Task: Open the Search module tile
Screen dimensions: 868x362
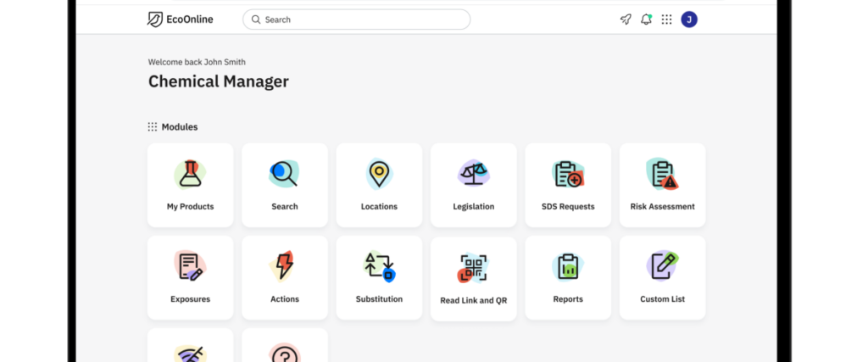Action: [x=285, y=185]
